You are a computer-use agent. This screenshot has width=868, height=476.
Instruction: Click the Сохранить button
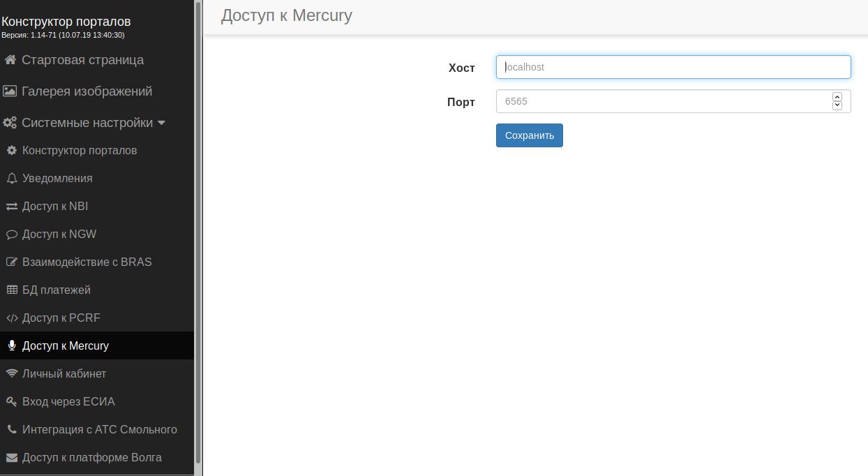(x=530, y=135)
